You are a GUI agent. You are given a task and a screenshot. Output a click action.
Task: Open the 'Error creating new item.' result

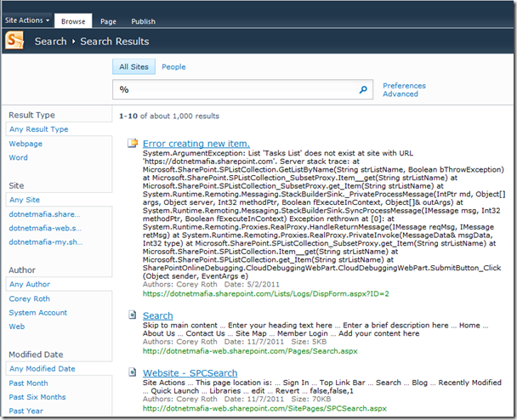click(x=196, y=144)
